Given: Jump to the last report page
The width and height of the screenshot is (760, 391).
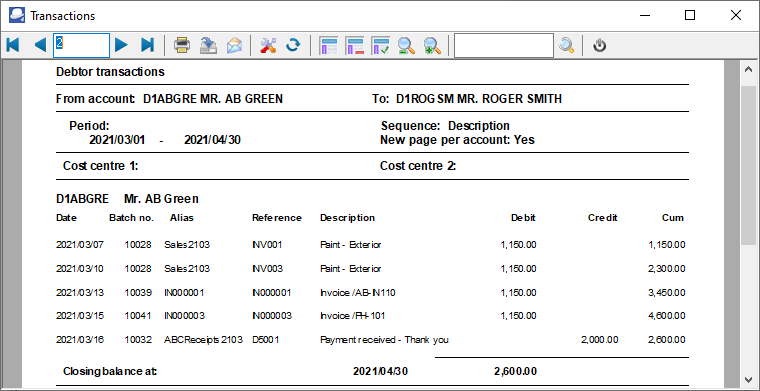Looking at the screenshot, I should click(x=147, y=46).
